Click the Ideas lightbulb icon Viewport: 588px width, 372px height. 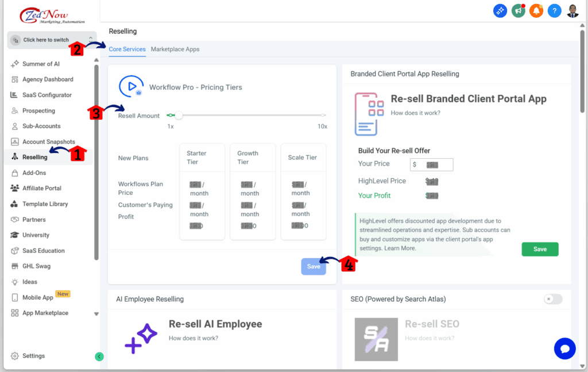(x=14, y=282)
